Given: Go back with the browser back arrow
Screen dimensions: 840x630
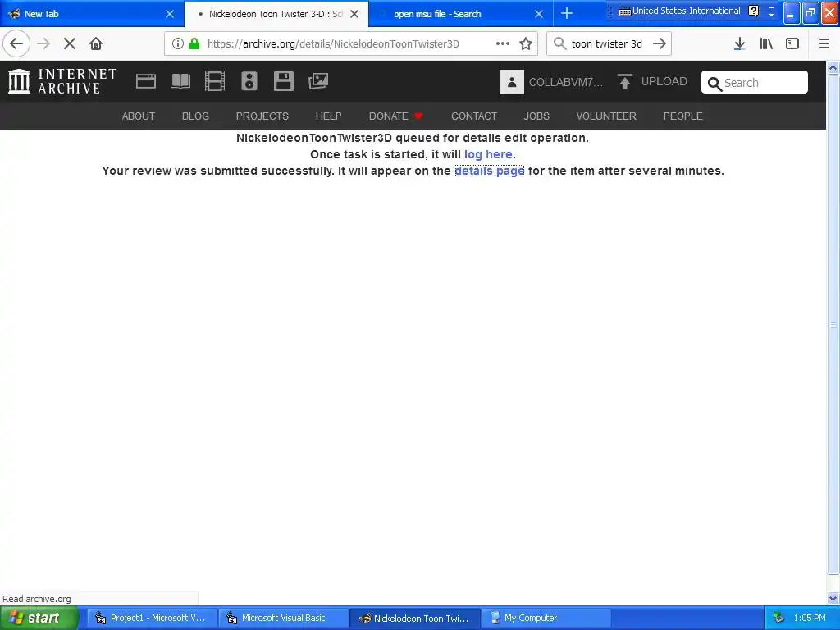Looking at the screenshot, I should (16, 44).
